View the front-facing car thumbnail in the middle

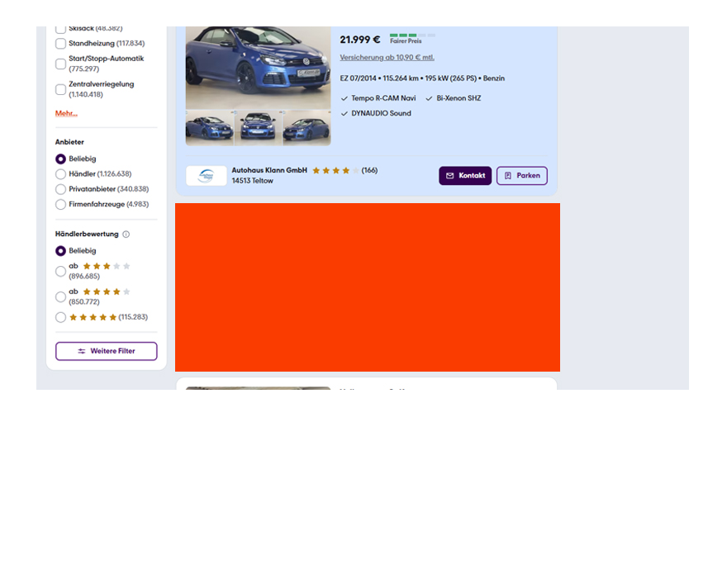[258, 128]
